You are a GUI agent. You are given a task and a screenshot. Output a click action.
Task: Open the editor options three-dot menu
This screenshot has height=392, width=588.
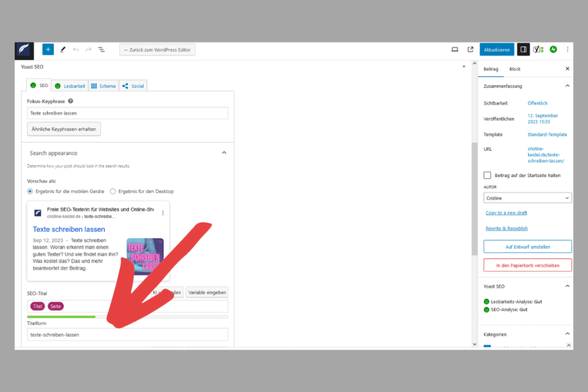coord(568,49)
